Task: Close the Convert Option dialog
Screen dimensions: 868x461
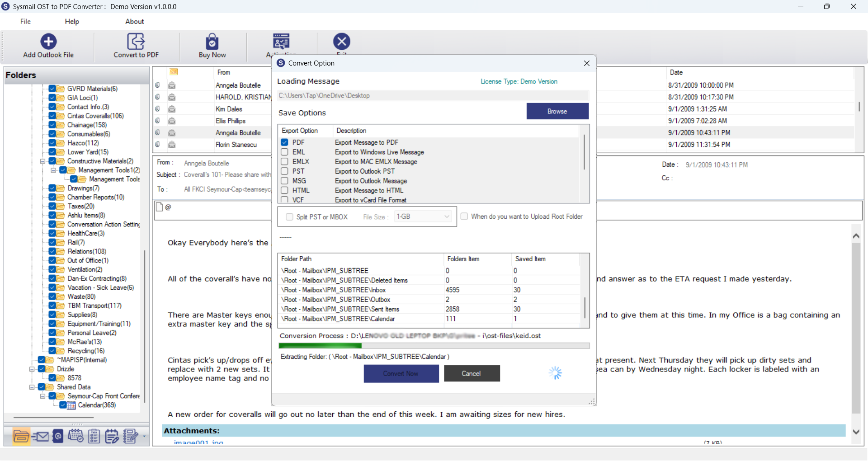Action: 587,63
